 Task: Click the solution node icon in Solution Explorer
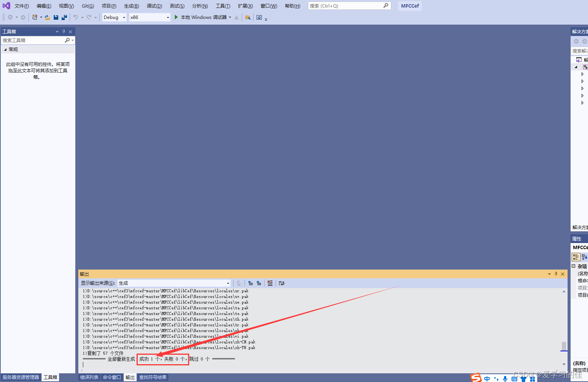pos(579,60)
